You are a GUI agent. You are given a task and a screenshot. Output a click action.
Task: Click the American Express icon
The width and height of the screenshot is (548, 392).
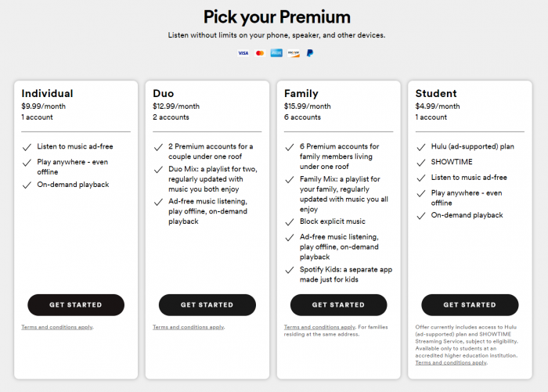click(276, 53)
